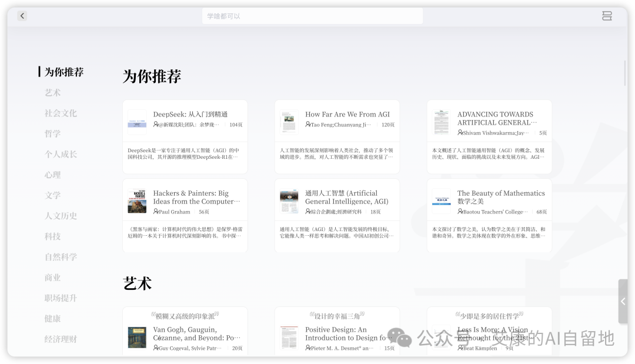This screenshot has width=635, height=364.
Task: Click the Positive Design book thumbnail
Action: click(x=289, y=337)
